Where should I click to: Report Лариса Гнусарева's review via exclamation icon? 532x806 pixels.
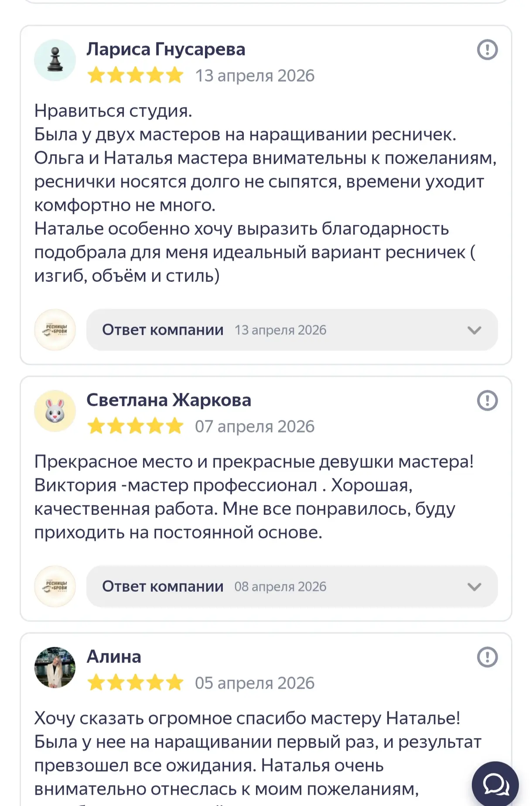[487, 49]
